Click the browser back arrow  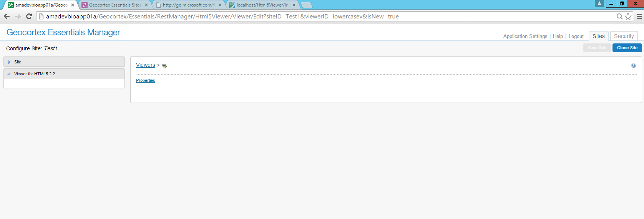tap(7, 16)
